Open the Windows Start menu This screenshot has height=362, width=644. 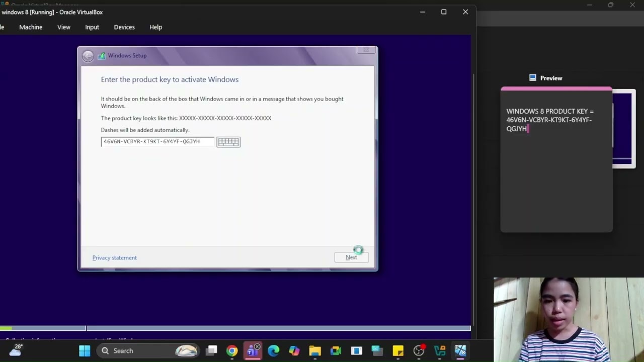pos(85,351)
